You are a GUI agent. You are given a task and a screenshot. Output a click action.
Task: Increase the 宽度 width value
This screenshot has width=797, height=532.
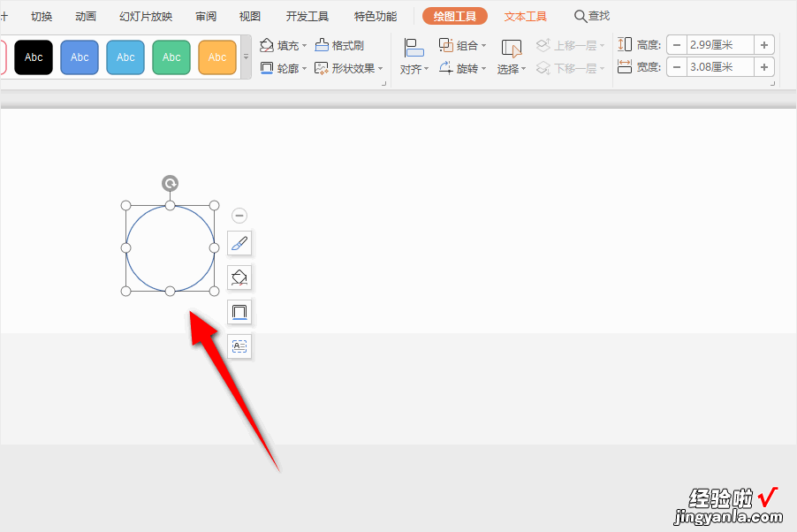click(764, 67)
